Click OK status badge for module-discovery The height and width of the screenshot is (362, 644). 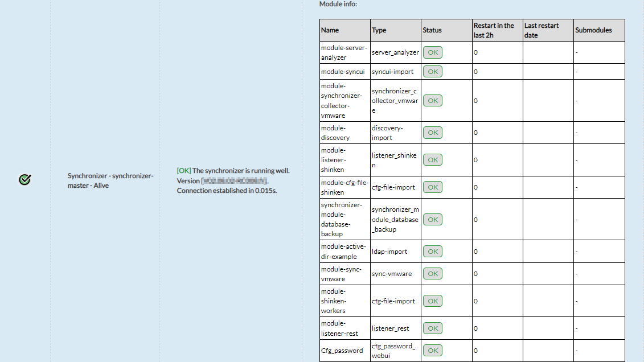(x=433, y=133)
